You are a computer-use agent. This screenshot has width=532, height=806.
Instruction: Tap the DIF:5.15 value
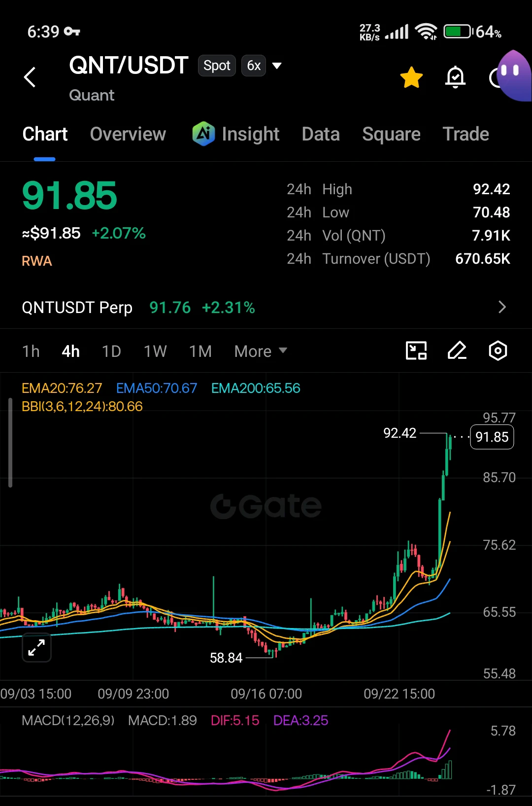(x=235, y=720)
